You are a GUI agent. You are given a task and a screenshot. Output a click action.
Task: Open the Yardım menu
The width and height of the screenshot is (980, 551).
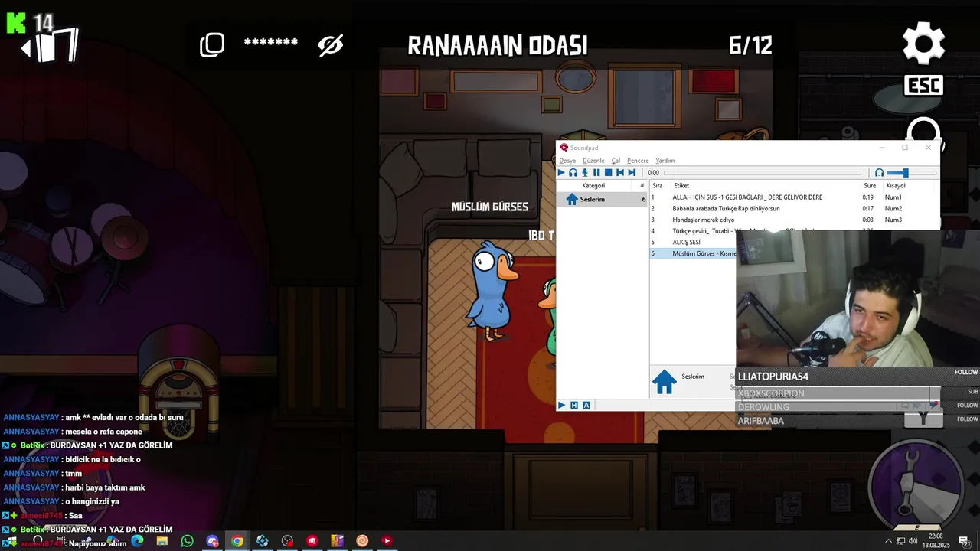(x=665, y=161)
